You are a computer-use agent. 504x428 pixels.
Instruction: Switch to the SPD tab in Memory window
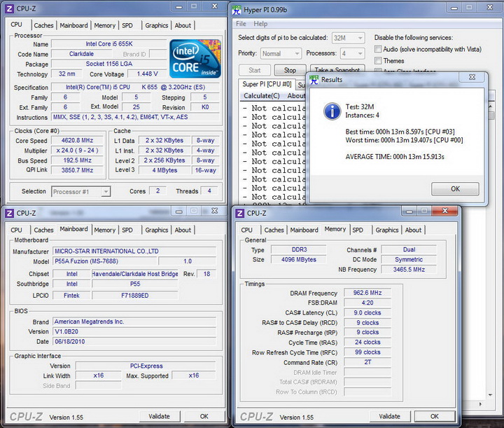[x=358, y=230]
